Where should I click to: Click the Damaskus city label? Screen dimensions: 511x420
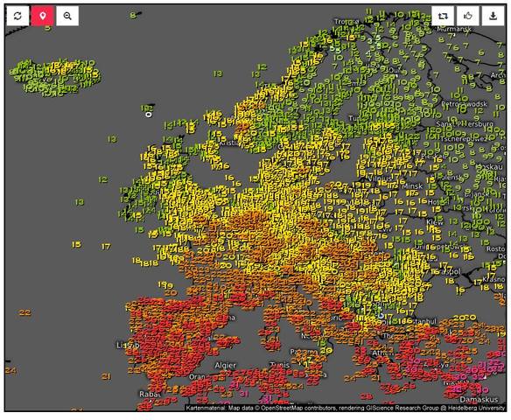point(479,400)
